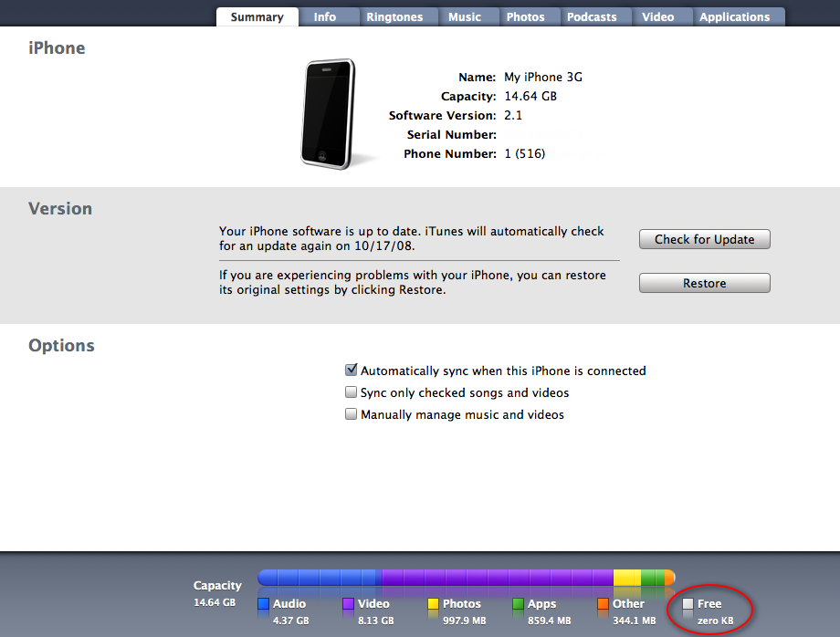Click the capacity value '14.64 GB' in device info
The height and width of the screenshot is (637, 840).
click(530, 97)
